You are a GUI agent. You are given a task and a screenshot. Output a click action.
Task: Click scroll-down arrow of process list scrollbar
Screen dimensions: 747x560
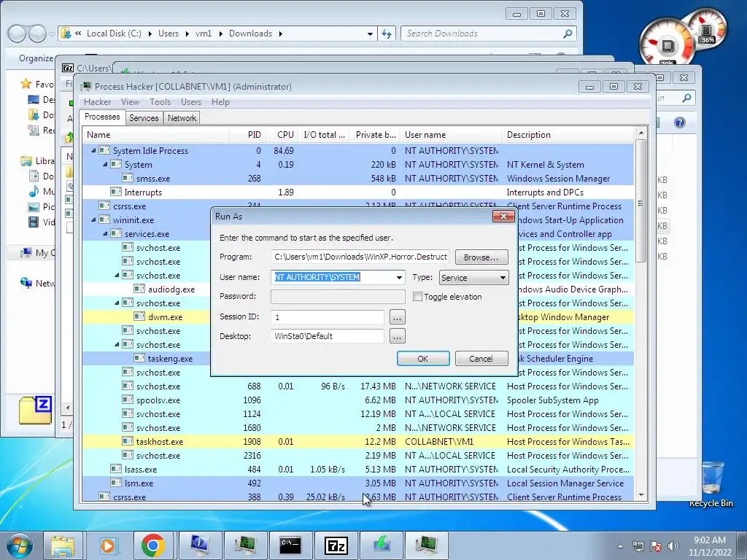641,495
